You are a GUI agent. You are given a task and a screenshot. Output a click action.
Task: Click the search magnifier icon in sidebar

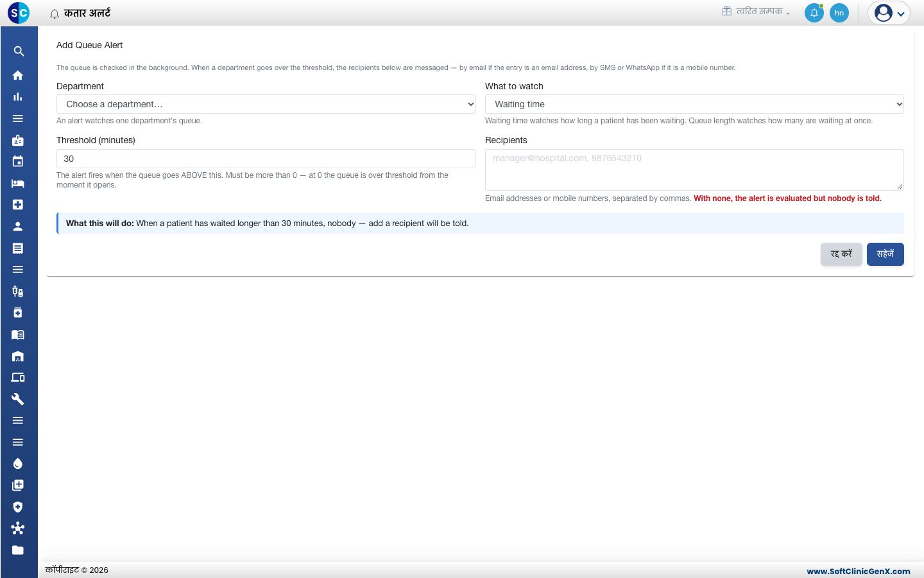[19, 51]
